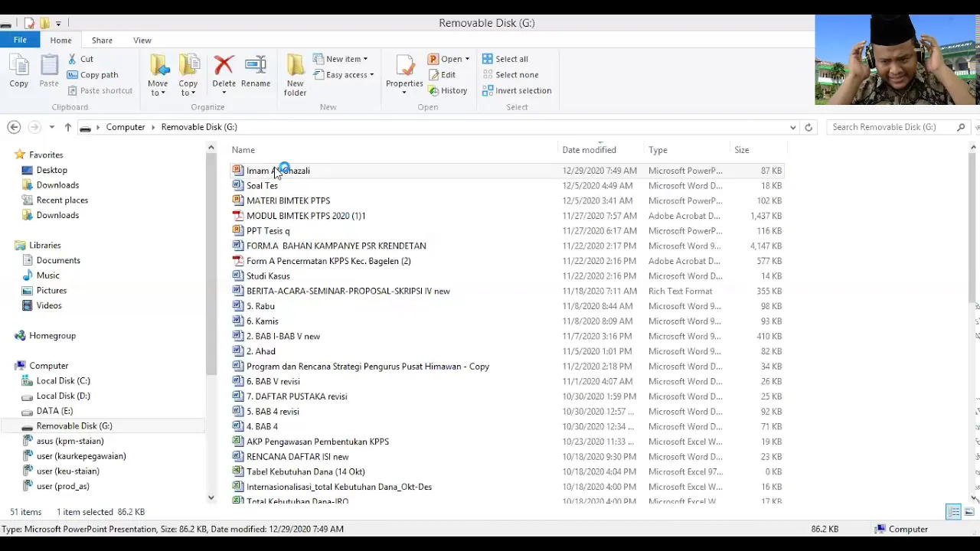
Task: Select file Tabel Kebutuhan Dana (14 Okt)
Action: coord(305,471)
